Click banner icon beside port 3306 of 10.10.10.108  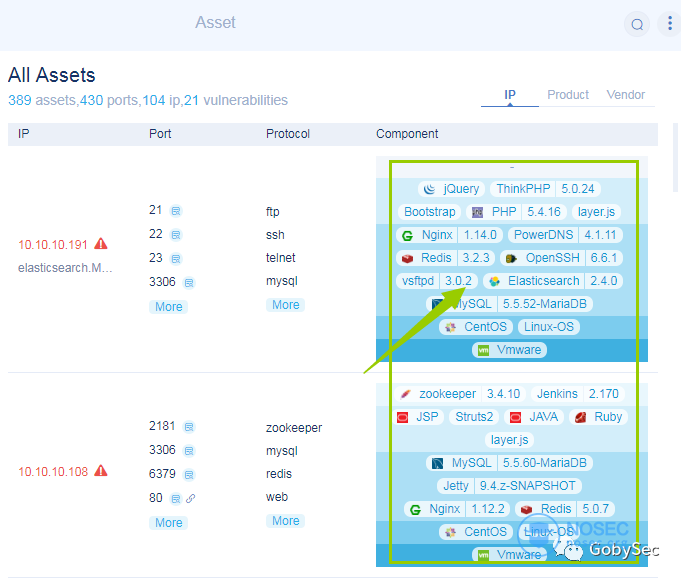(189, 451)
